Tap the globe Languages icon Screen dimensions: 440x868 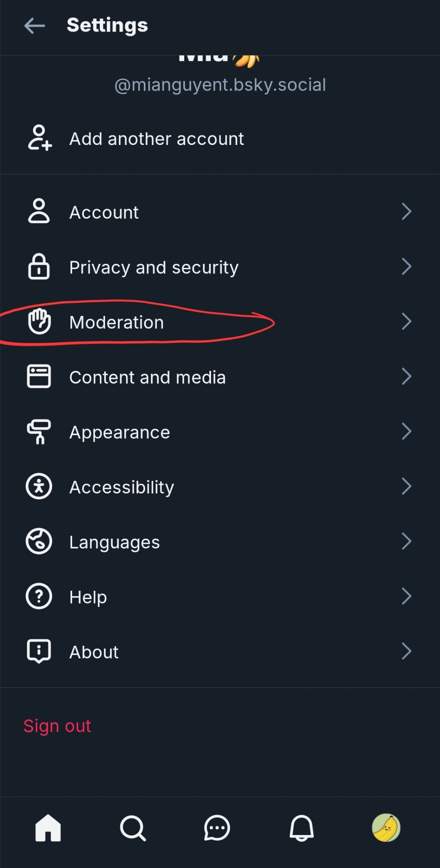[x=39, y=542]
